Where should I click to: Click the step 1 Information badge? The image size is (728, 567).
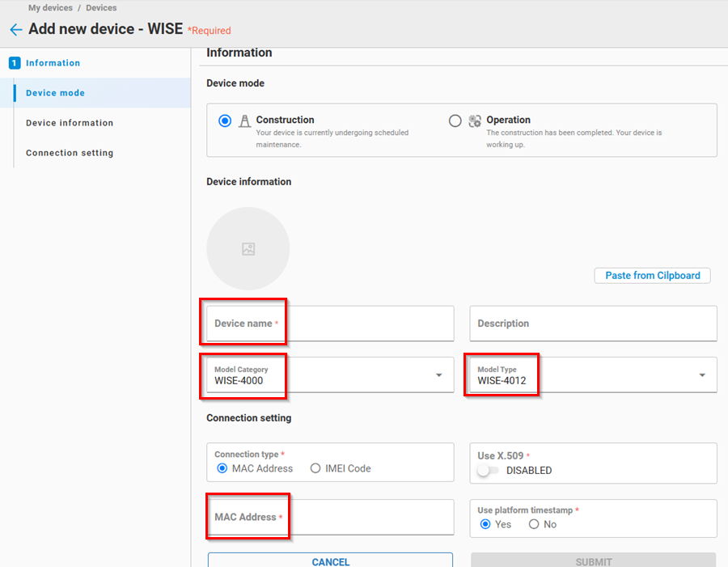click(x=15, y=63)
